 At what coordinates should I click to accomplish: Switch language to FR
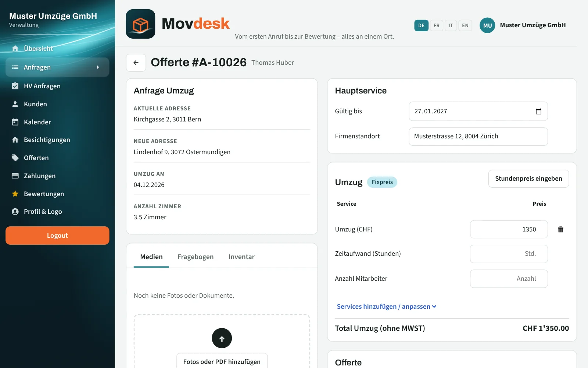436,25
